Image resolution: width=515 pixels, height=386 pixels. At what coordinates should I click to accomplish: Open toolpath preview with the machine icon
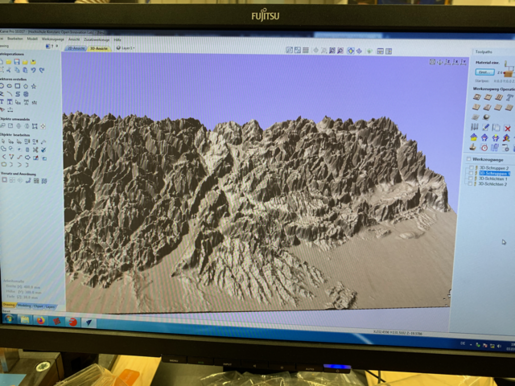point(473,147)
